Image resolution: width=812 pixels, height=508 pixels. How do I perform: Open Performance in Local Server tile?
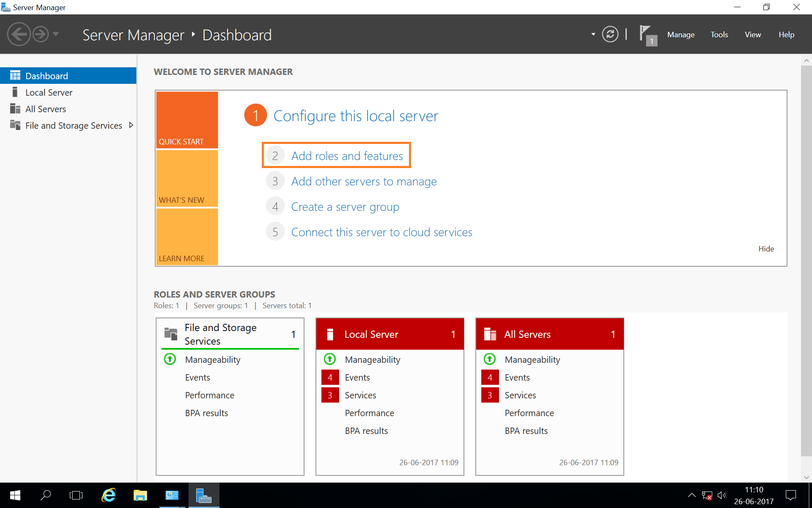[x=370, y=413]
